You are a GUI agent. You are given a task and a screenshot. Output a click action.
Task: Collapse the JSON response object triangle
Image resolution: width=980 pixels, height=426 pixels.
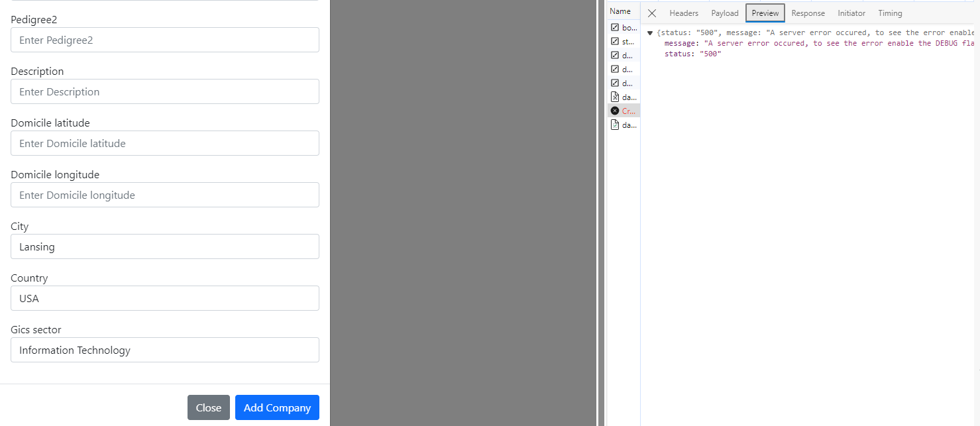click(650, 32)
